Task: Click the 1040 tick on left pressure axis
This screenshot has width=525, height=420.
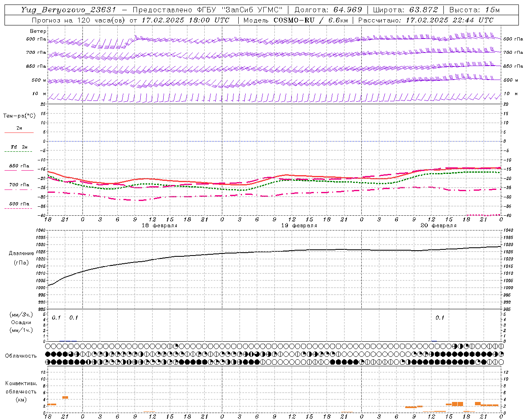Action: 41,231
